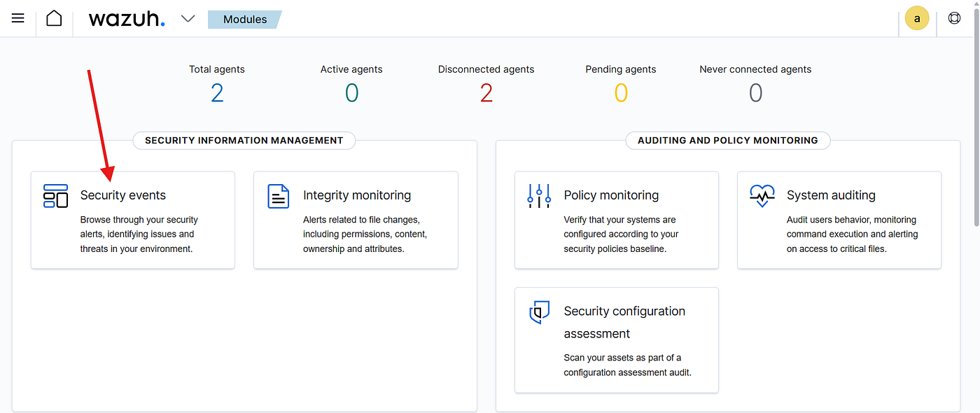Click the Wazuh logo
The width and height of the screenshot is (980, 413).
pos(127,19)
